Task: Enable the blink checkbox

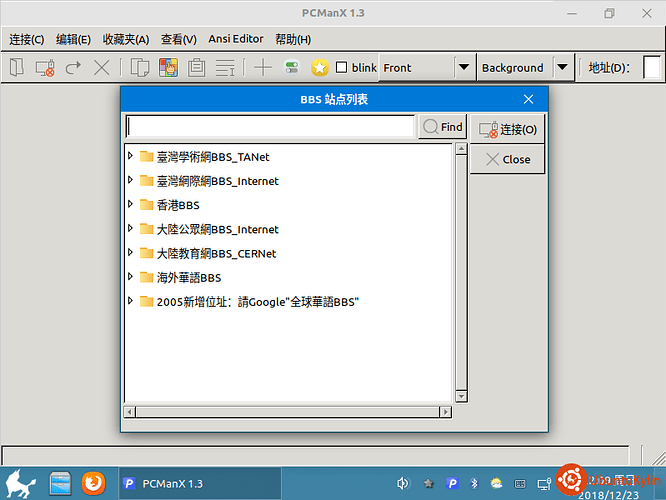Action: pos(341,68)
